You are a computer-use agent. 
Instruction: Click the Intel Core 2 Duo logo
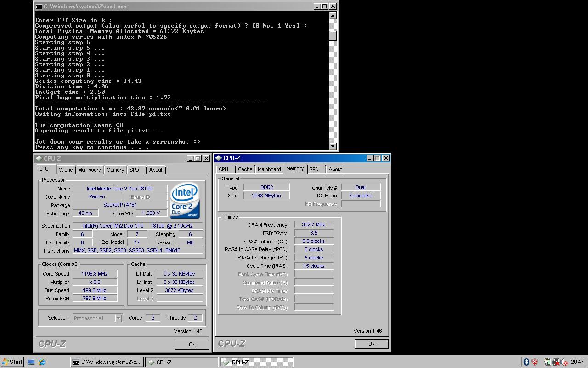pos(185,201)
